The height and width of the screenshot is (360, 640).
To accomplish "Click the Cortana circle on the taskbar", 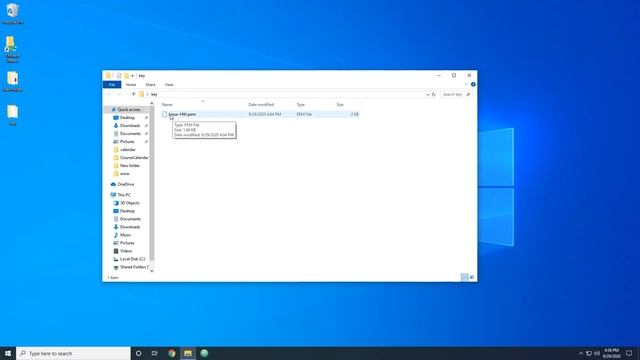I will [139, 353].
